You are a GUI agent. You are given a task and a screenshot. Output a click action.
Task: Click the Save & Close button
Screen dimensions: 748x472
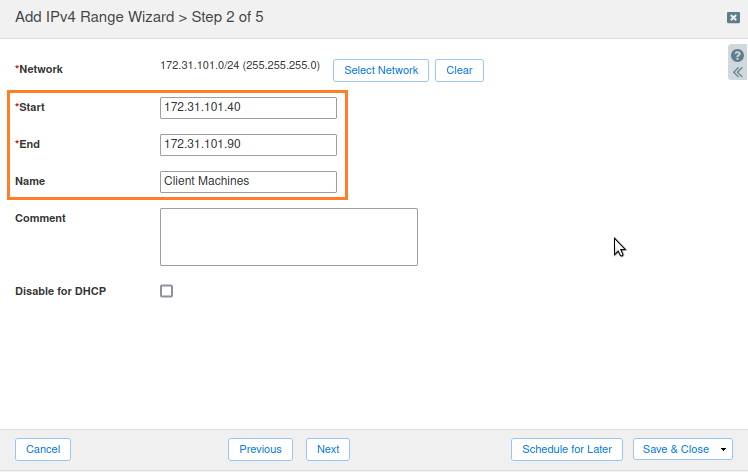675,449
